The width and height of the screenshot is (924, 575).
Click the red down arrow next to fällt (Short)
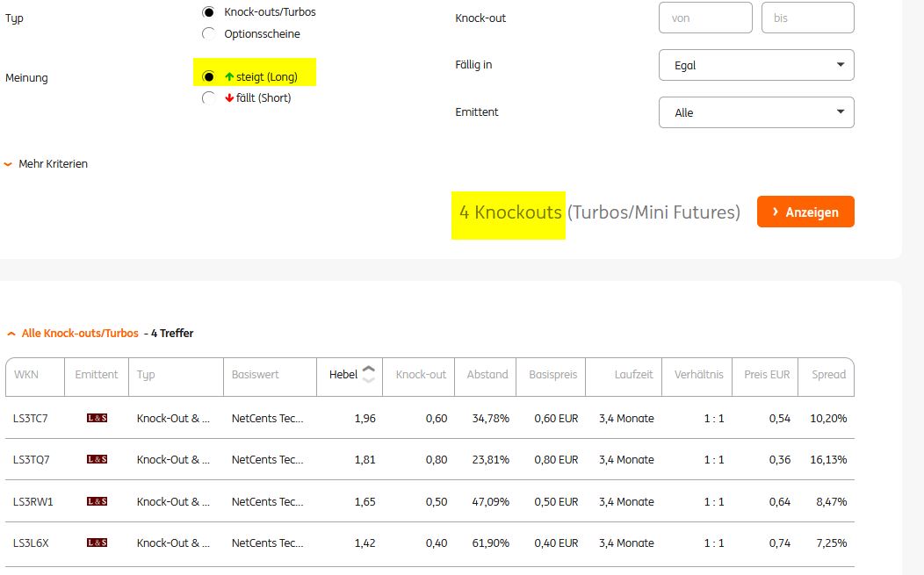228,97
